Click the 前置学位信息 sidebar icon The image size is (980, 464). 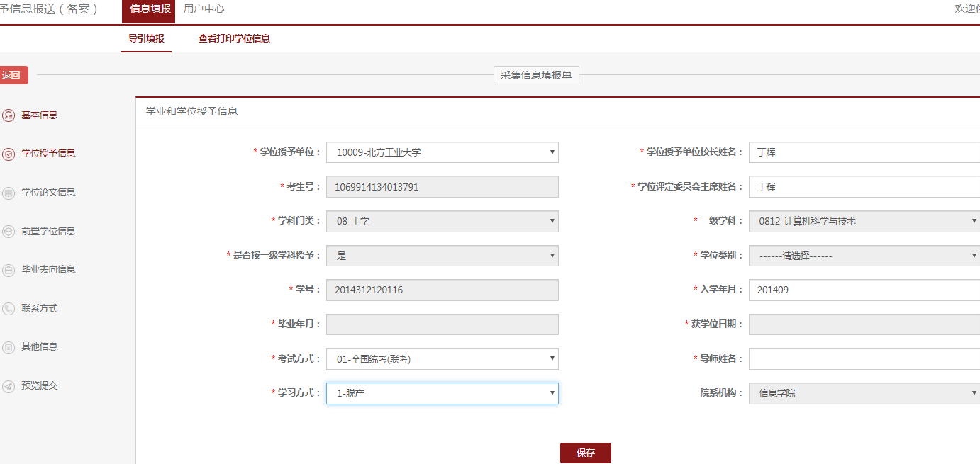tap(9, 232)
